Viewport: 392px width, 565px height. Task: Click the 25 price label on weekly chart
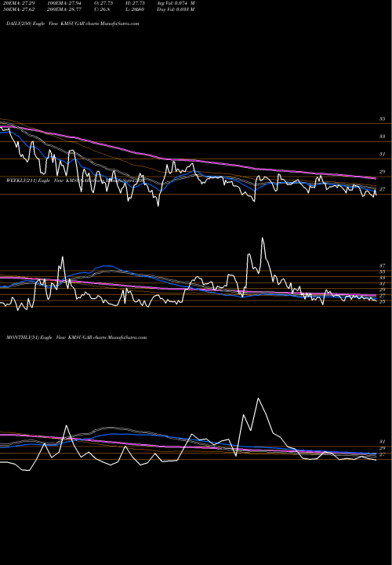(x=382, y=301)
